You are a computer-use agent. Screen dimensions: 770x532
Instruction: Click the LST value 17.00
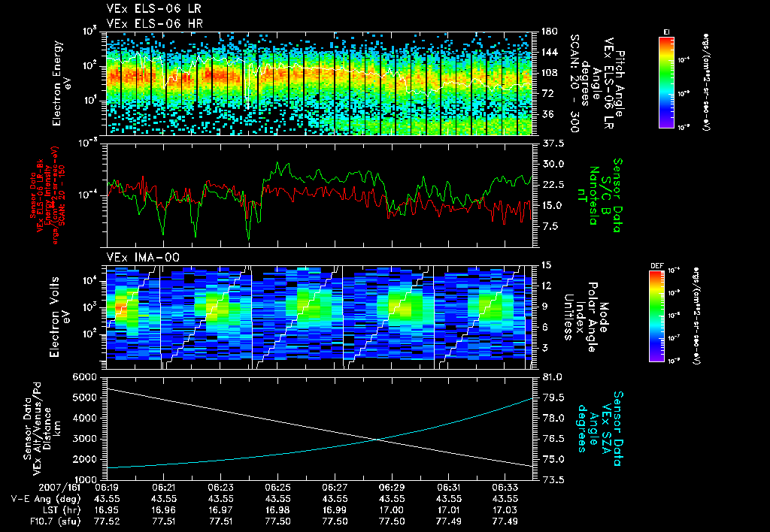pyautogui.click(x=391, y=510)
